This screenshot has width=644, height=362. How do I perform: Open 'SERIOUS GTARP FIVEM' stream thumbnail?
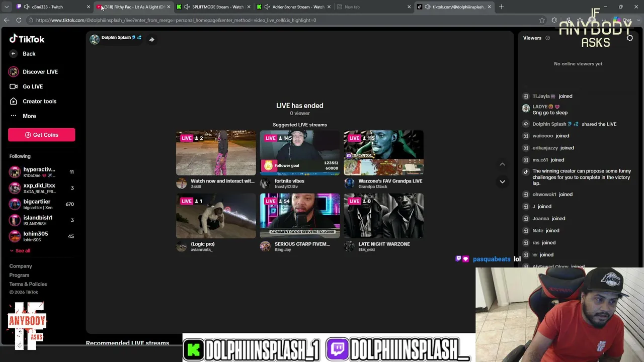(x=300, y=216)
